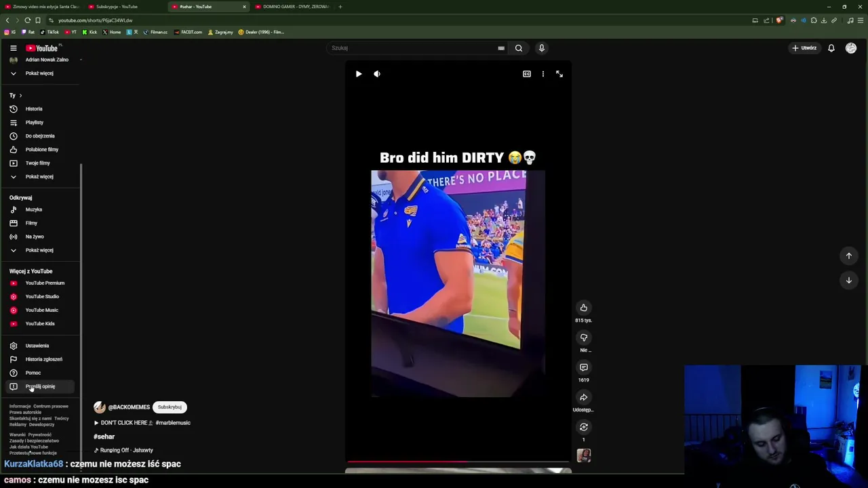This screenshot has width=868, height=488.
Task: Like the Short (815 tys.)
Action: [x=584, y=308]
